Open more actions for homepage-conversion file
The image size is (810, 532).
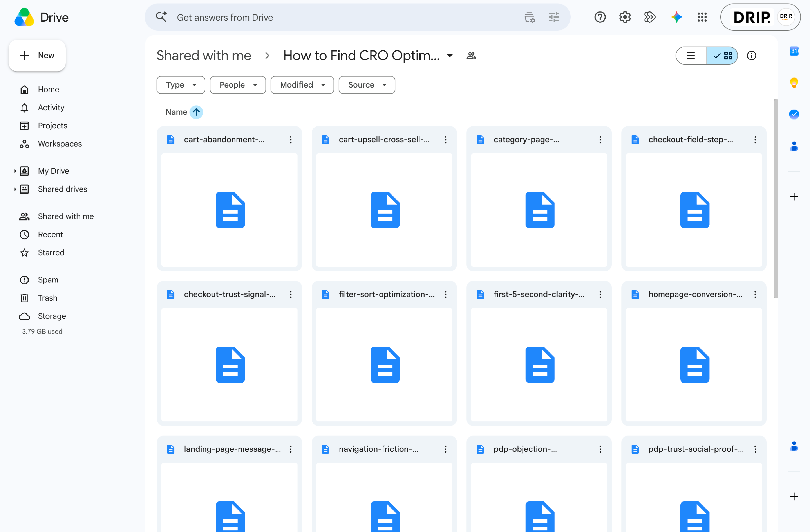click(x=755, y=294)
